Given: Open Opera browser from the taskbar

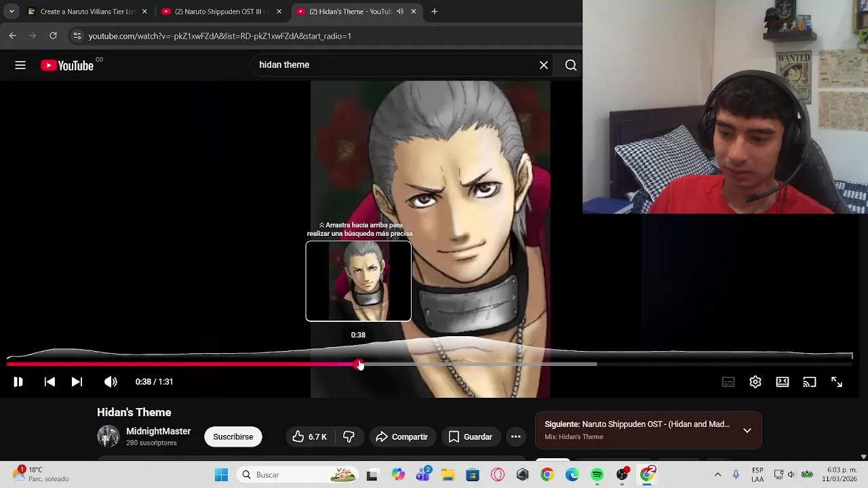Looking at the screenshot, I should (498, 475).
